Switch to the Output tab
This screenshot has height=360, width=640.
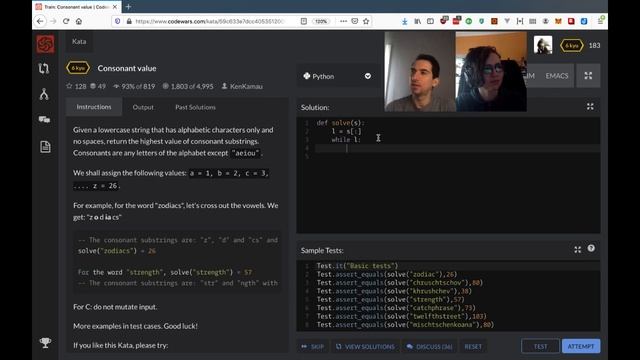(x=143, y=107)
